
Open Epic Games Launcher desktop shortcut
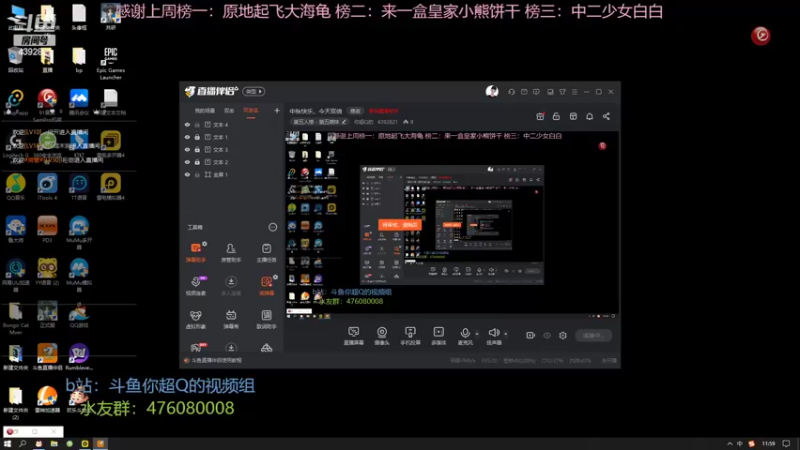point(110,63)
